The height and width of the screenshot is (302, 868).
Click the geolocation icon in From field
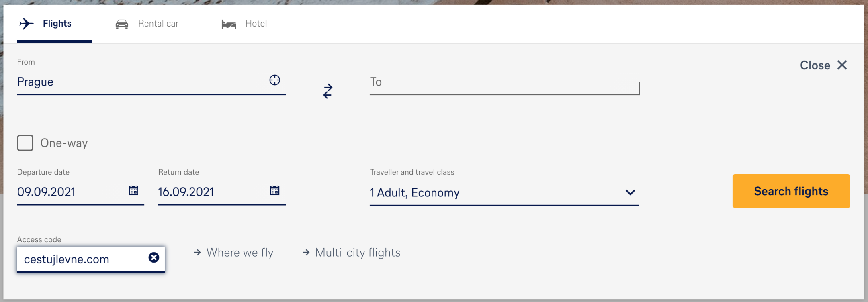click(x=274, y=80)
